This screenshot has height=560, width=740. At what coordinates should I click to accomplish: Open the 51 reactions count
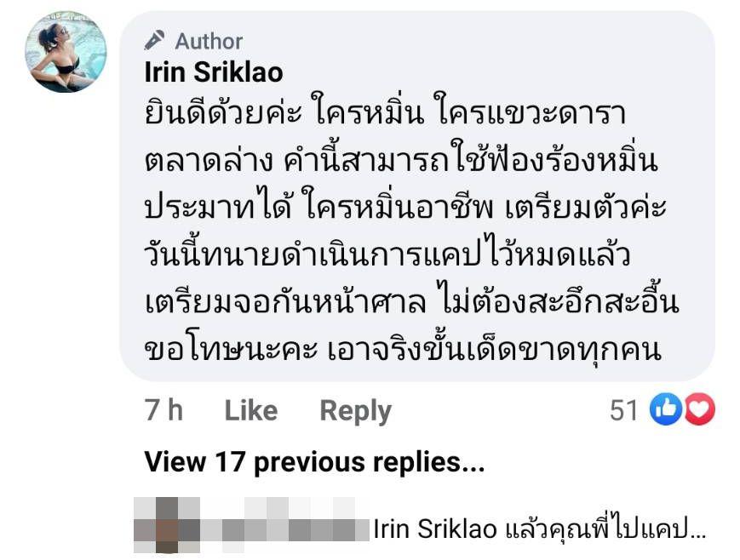624,411
